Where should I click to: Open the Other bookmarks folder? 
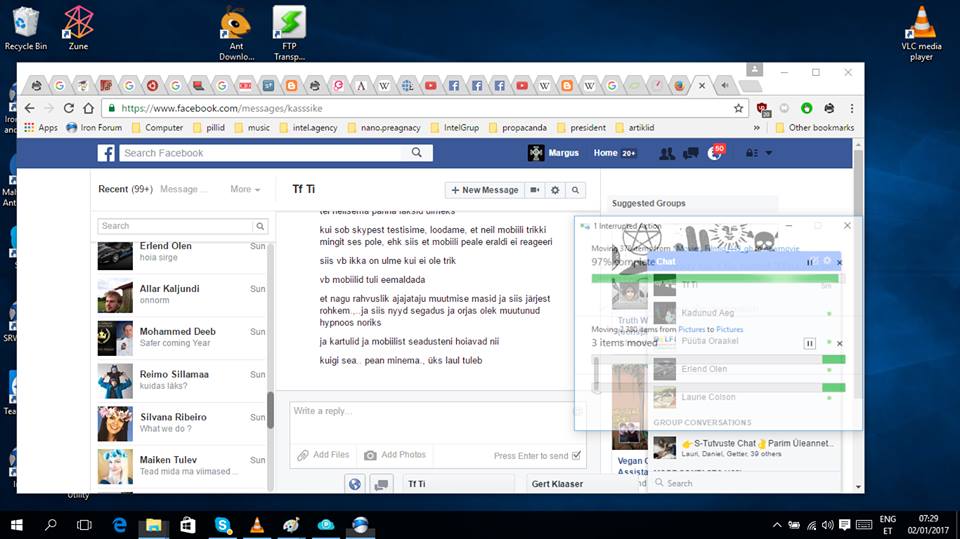pos(814,127)
